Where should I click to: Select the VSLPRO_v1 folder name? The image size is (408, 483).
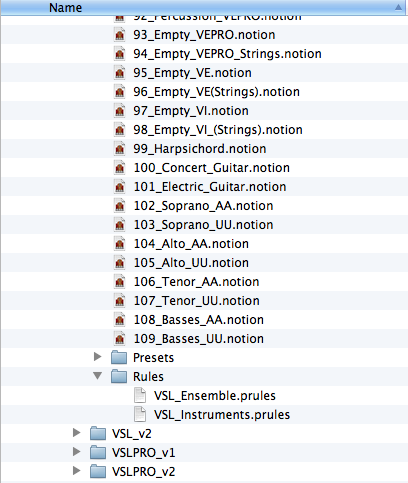[x=143, y=453]
